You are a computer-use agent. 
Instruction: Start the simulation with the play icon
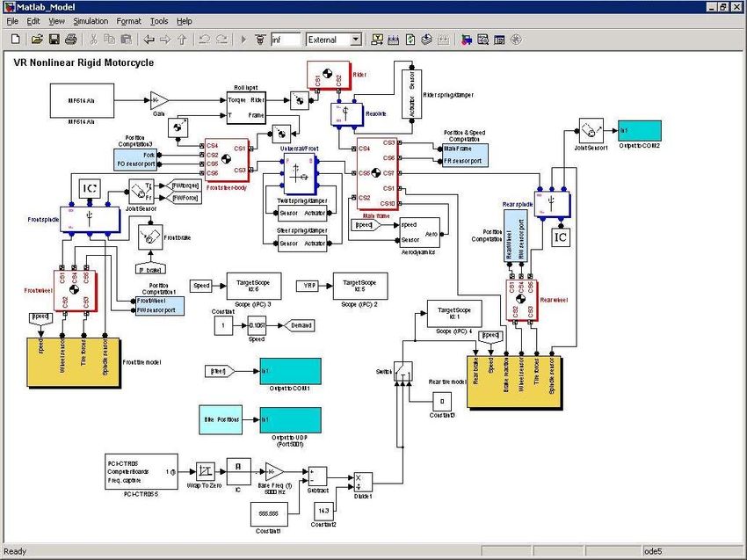pyautogui.click(x=243, y=40)
